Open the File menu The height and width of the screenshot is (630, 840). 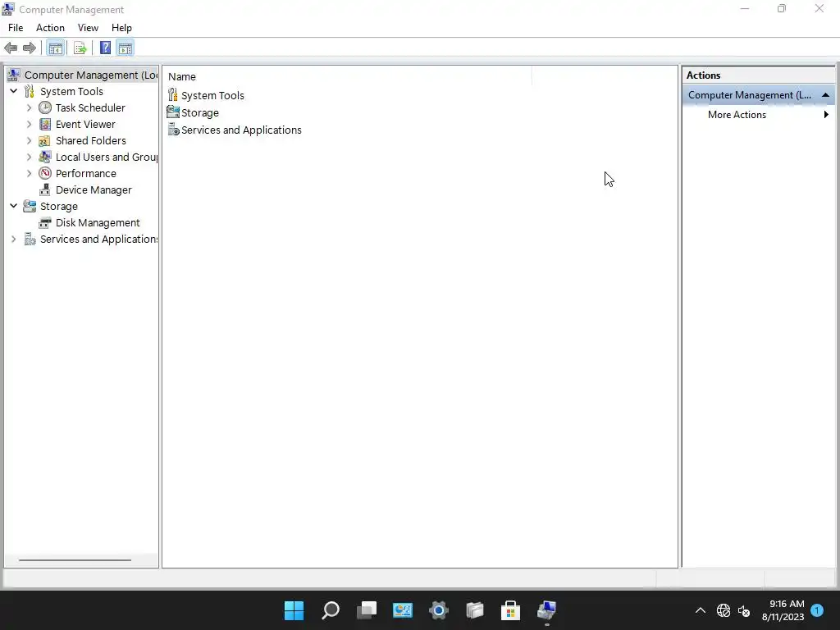tap(16, 28)
